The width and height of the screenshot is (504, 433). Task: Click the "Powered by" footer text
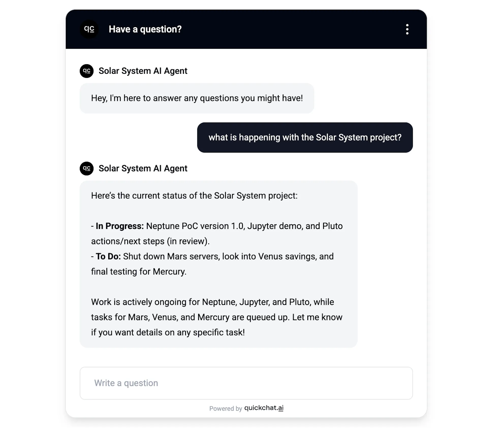pyautogui.click(x=225, y=408)
